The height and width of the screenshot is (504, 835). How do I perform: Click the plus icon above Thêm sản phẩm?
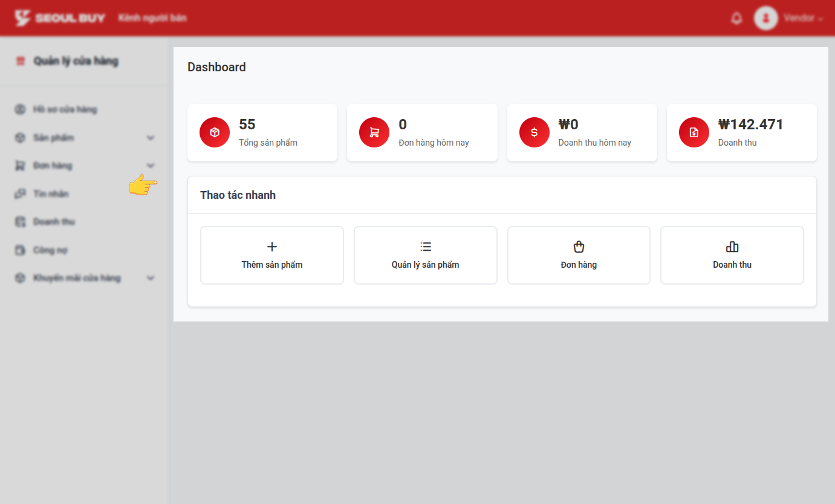click(272, 247)
